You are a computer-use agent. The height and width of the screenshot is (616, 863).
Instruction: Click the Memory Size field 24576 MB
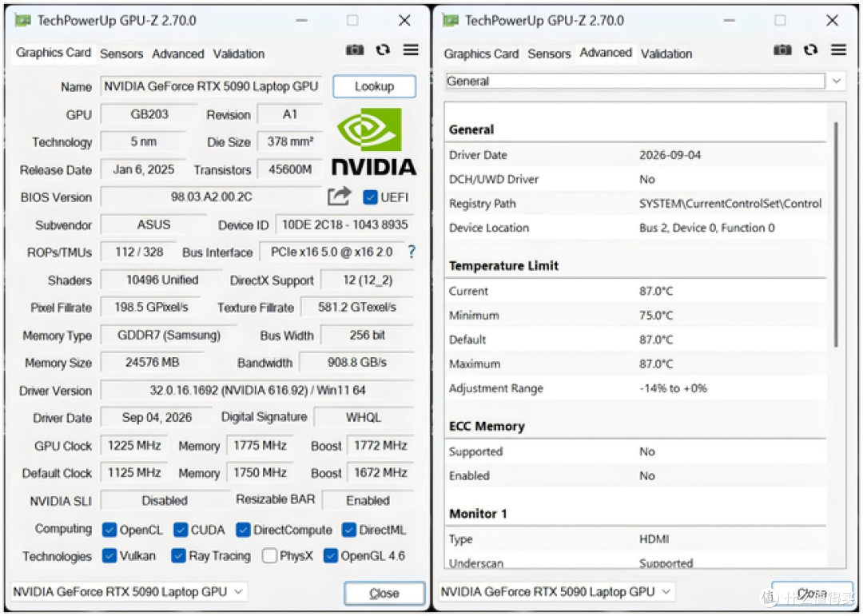click(152, 363)
